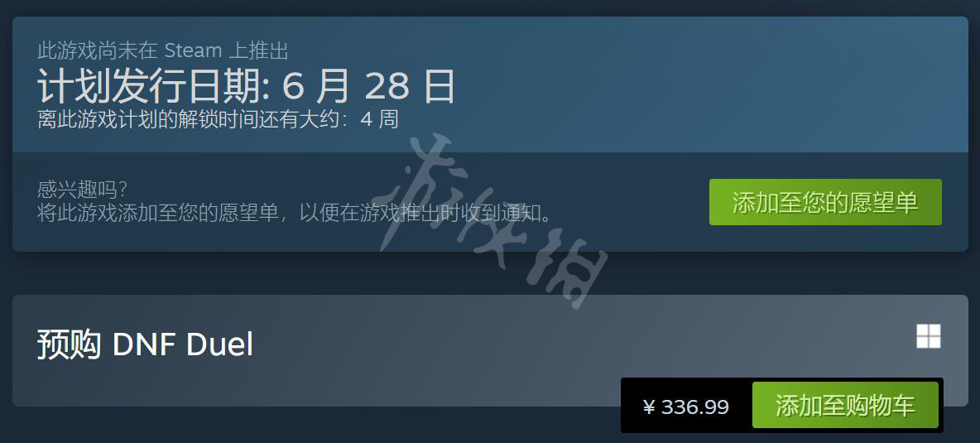
Task: Click the 预购 DNF Duel heading
Action: tap(145, 344)
